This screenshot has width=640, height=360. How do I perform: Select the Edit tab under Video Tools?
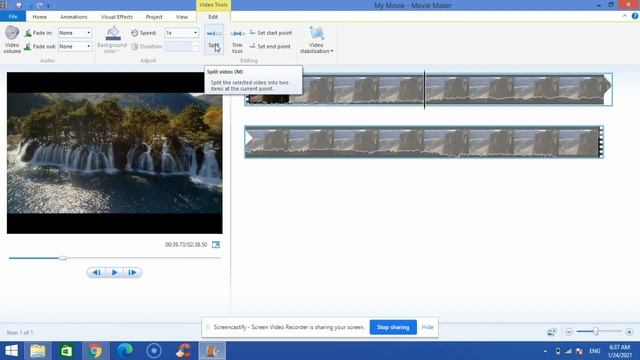tap(213, 17)
